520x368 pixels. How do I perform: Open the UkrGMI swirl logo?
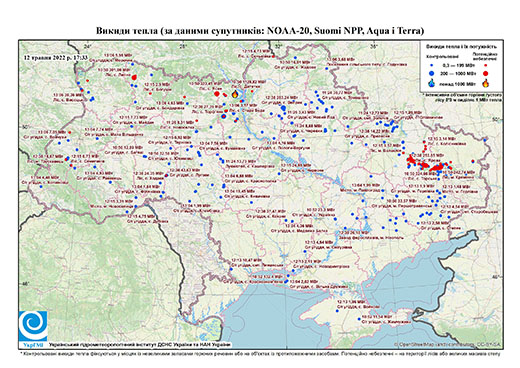click(x=33, y=326)
